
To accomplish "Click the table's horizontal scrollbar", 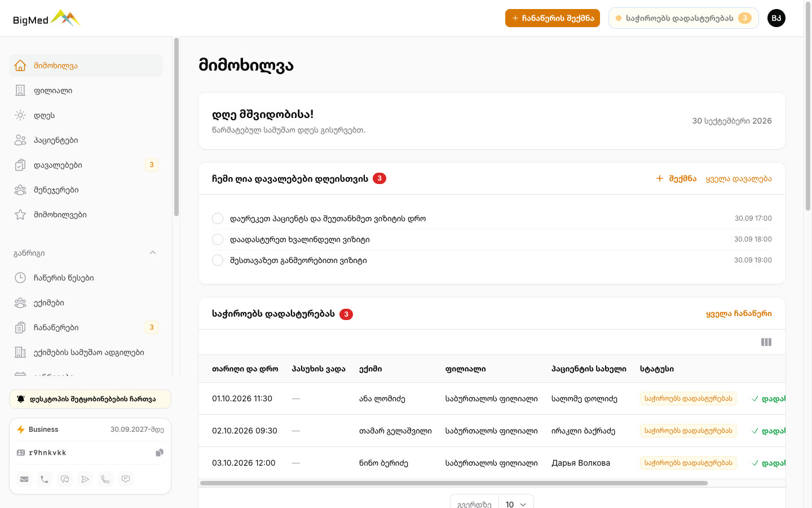I will click(454, 483).
